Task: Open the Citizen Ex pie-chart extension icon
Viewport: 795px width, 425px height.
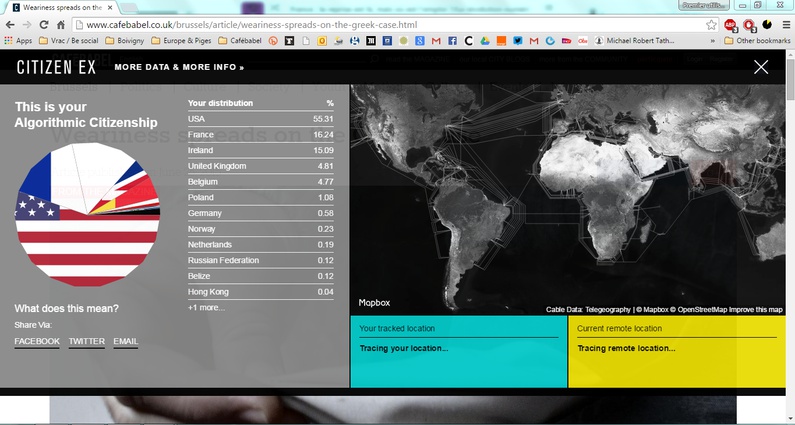Action: (767, 24)
